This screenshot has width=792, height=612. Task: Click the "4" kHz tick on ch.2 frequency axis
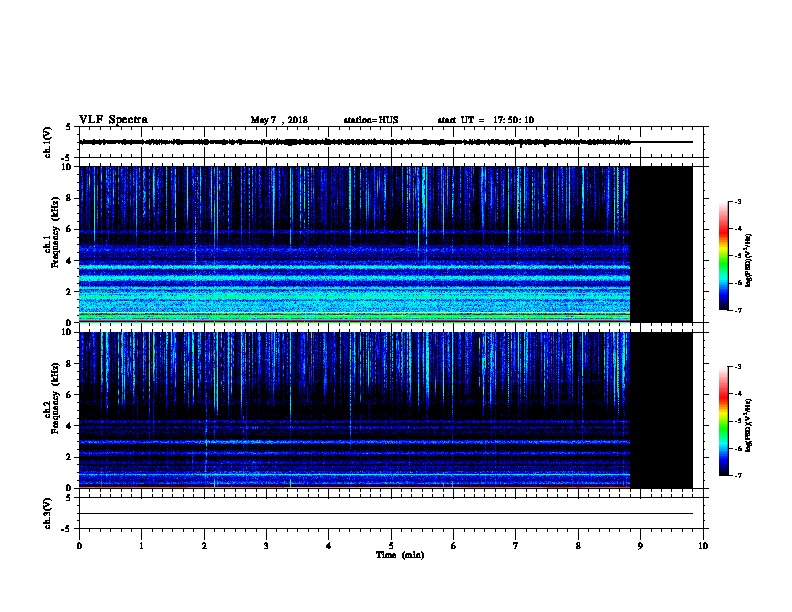click(69, 426)
